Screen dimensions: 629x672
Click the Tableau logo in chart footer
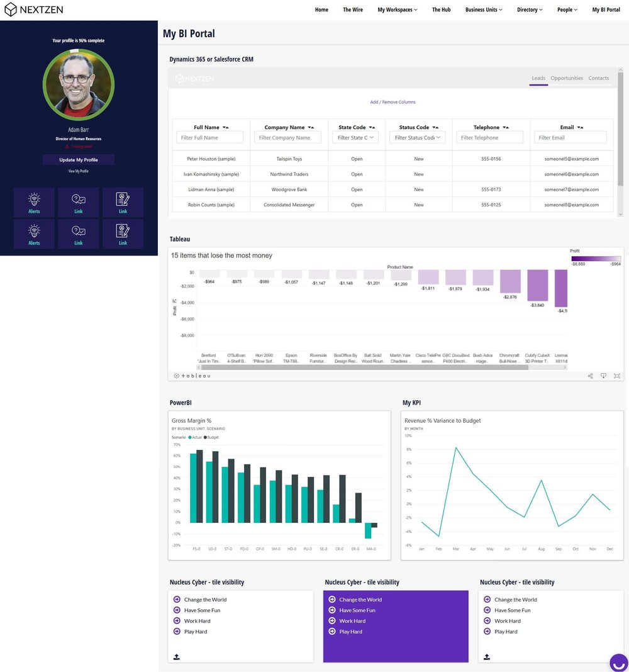[x=192, y=376]
